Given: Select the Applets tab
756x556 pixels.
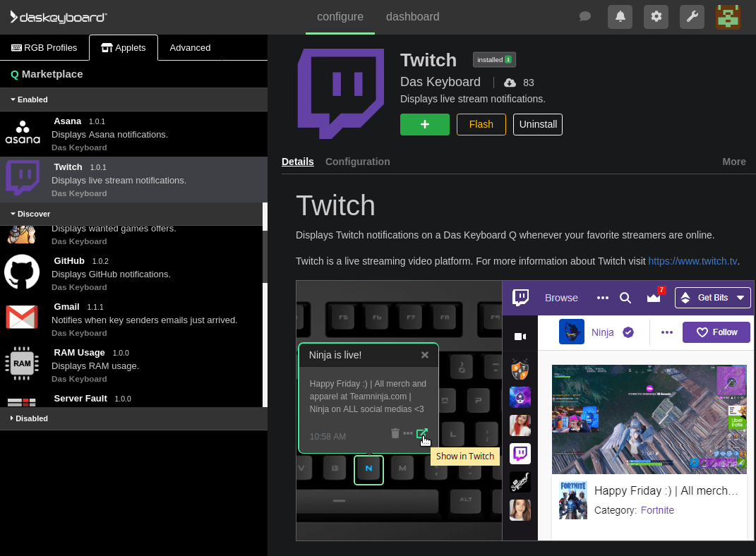Looking at the screenshot, I should tap(124, 48).
